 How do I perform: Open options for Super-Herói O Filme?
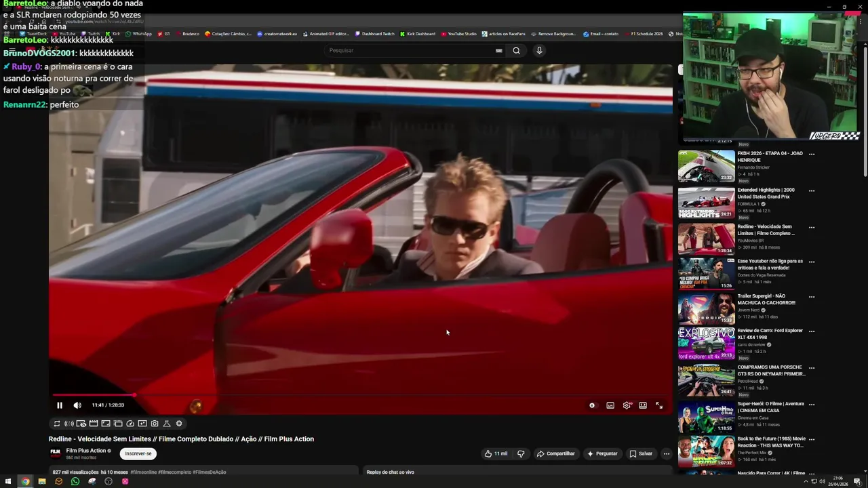(x=812, y=405)
